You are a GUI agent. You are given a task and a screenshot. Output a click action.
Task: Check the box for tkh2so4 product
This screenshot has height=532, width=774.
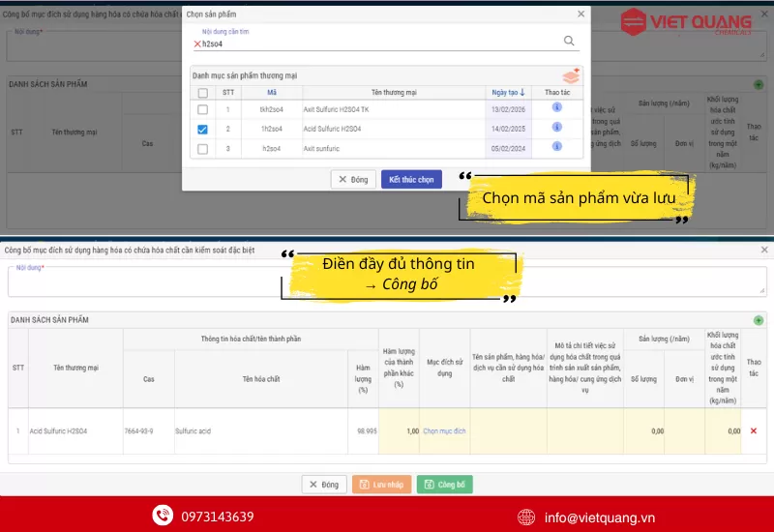pos(202,109)
